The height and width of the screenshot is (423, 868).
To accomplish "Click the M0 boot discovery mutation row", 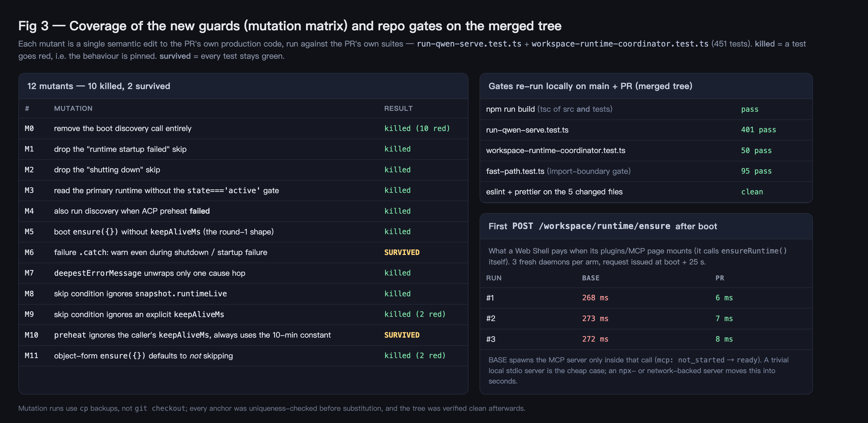I will (243, 129).
